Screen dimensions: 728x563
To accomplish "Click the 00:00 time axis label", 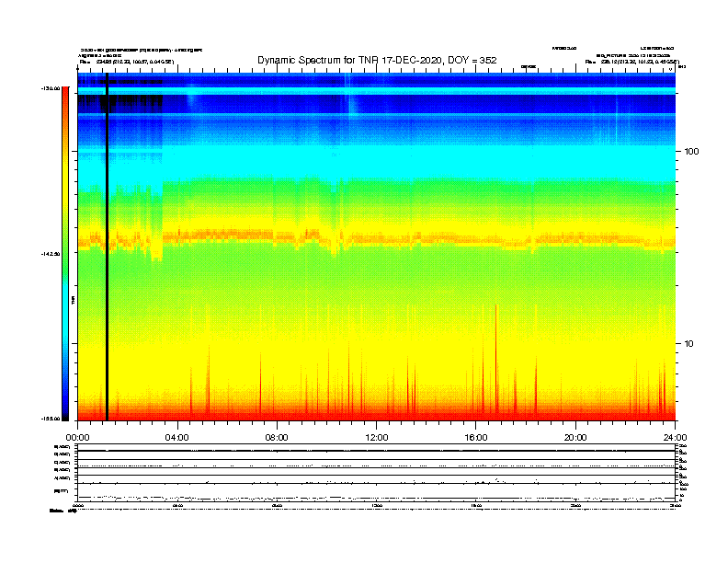I will tap(77, 437).
